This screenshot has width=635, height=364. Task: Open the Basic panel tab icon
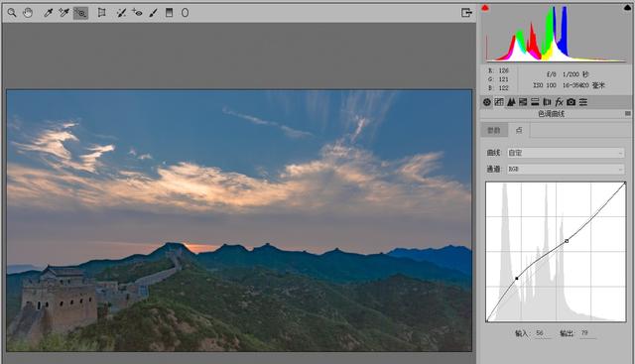click(x=487, y=102)
